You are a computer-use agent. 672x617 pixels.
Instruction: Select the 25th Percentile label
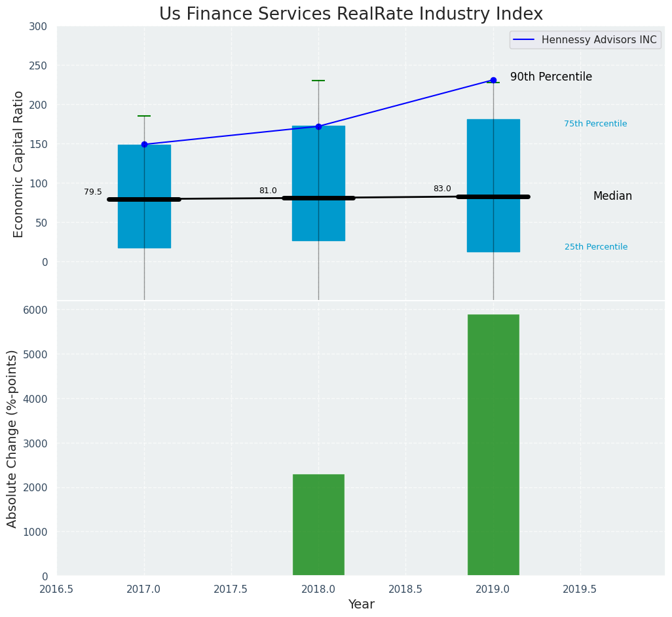click(595, 247)
